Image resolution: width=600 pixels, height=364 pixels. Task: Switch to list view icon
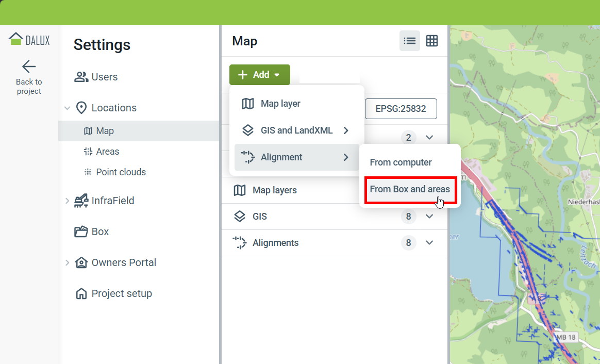pos(410,41)
